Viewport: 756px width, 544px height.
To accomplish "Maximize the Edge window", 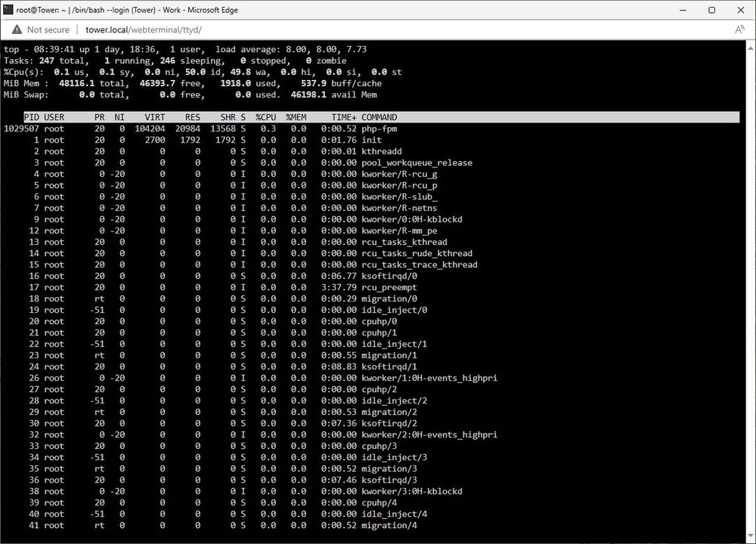I will point(711,10).
